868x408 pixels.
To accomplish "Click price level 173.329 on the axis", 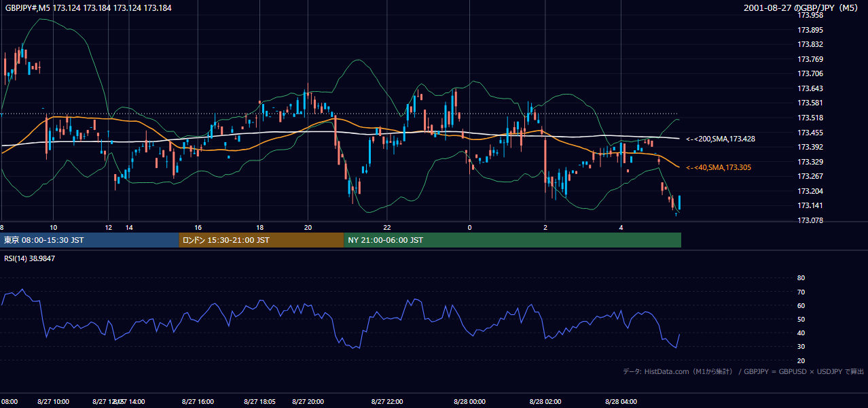I will [x=810, y=162].
